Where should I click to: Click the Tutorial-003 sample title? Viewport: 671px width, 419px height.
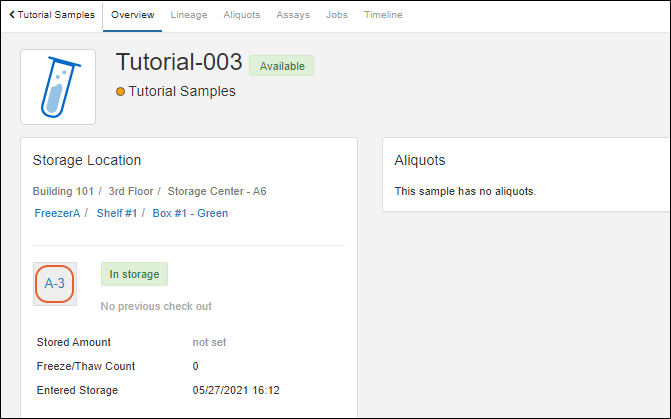tap(179, 62)
